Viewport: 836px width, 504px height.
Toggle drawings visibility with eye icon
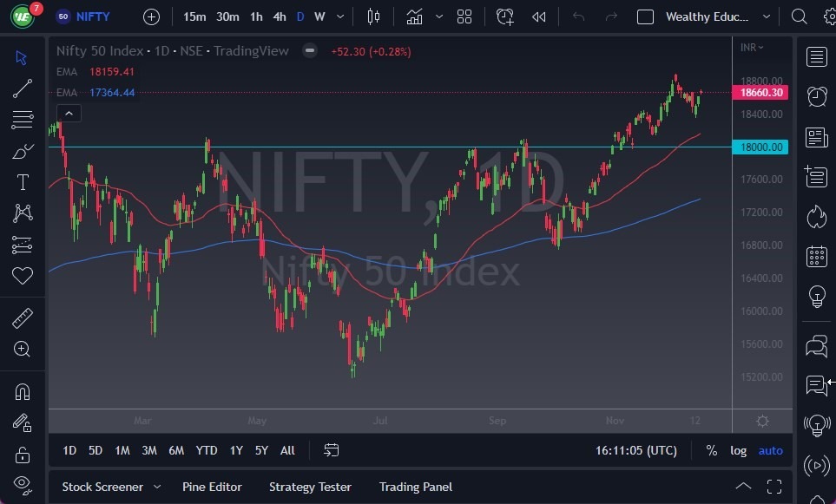click(x=22, y=484)
